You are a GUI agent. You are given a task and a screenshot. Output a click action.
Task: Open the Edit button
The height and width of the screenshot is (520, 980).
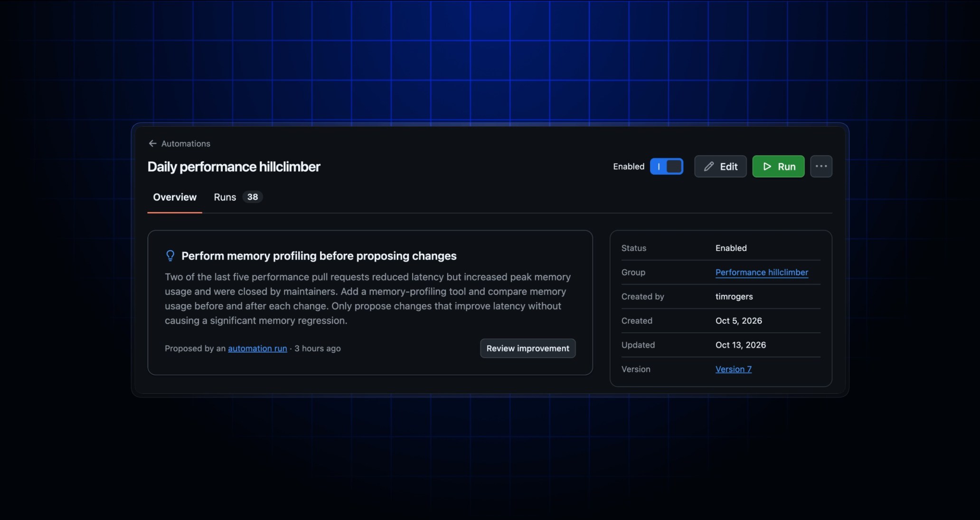[720, 167]
